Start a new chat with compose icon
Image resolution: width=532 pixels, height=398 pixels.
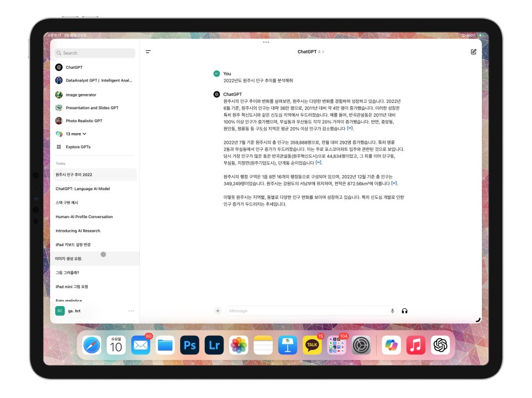pos(473,52)
